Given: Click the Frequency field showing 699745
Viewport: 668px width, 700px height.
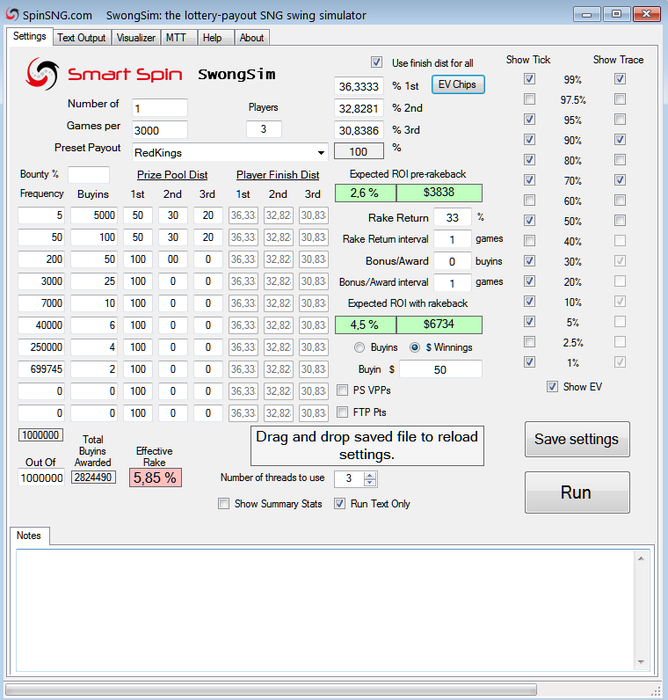Looking at the screenshot, I should tap(41, 369).
